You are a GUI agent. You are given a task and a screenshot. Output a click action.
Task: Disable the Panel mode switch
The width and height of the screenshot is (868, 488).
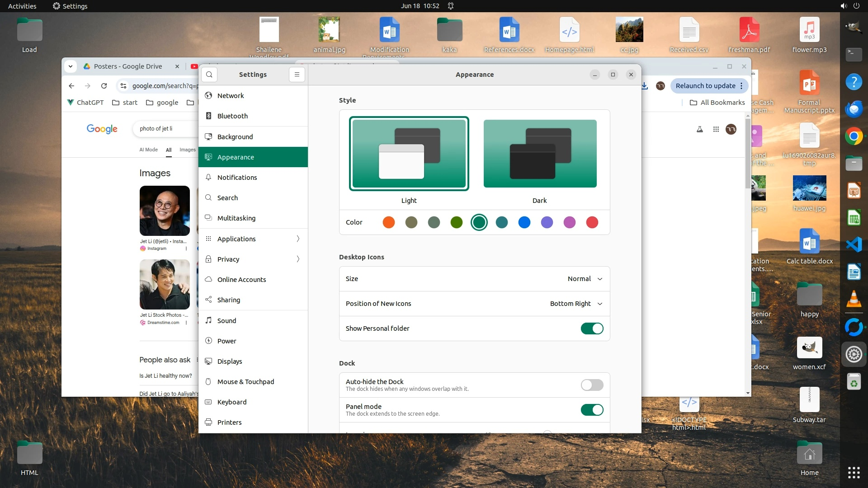tap(592, 410)
